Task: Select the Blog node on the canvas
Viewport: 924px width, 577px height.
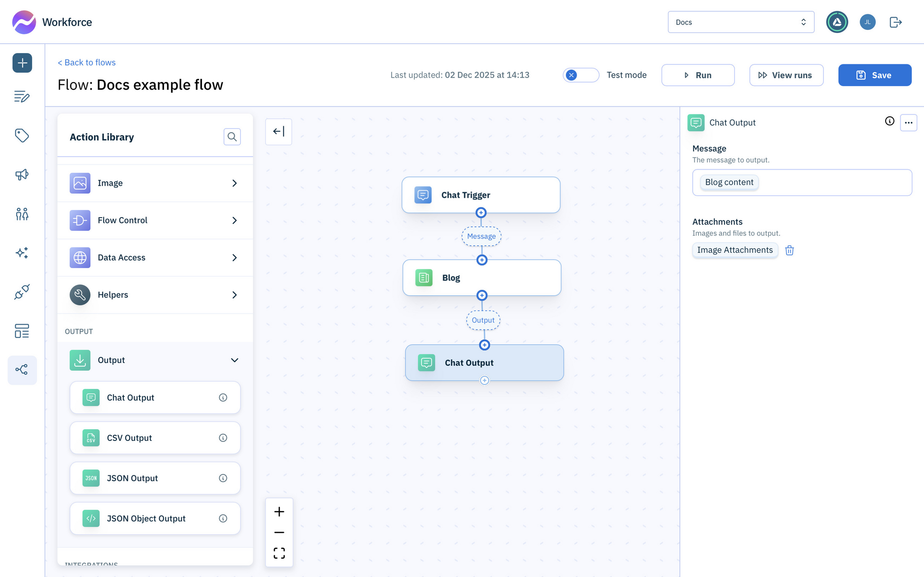Action: coord(481,277)
